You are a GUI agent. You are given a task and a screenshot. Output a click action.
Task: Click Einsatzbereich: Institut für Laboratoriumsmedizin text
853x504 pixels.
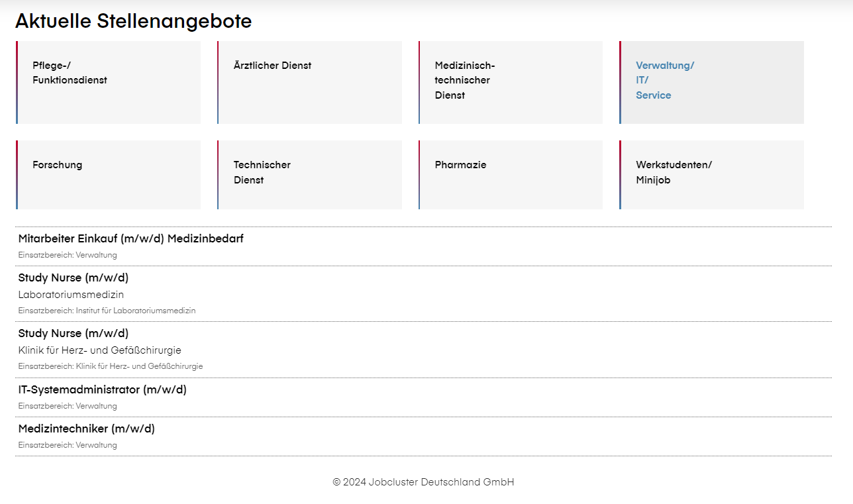[107, 311]
